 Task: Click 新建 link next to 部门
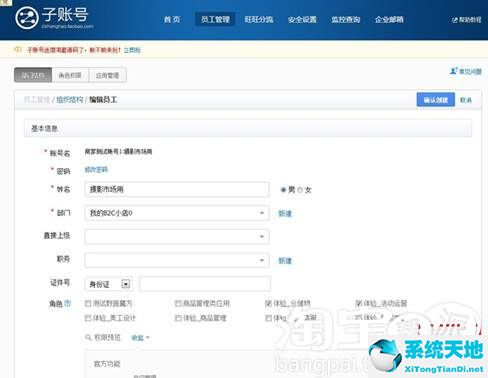285,214
